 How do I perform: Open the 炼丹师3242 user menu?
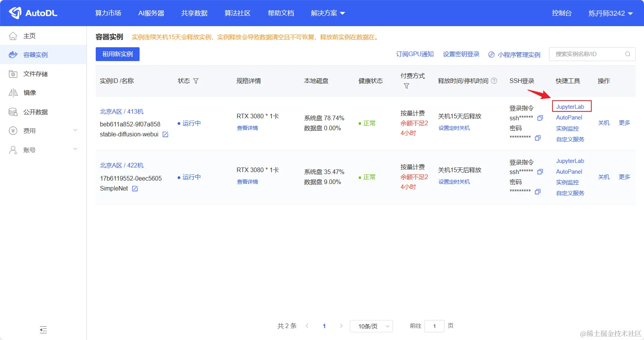pyautogui.click(x=611, y=13)
